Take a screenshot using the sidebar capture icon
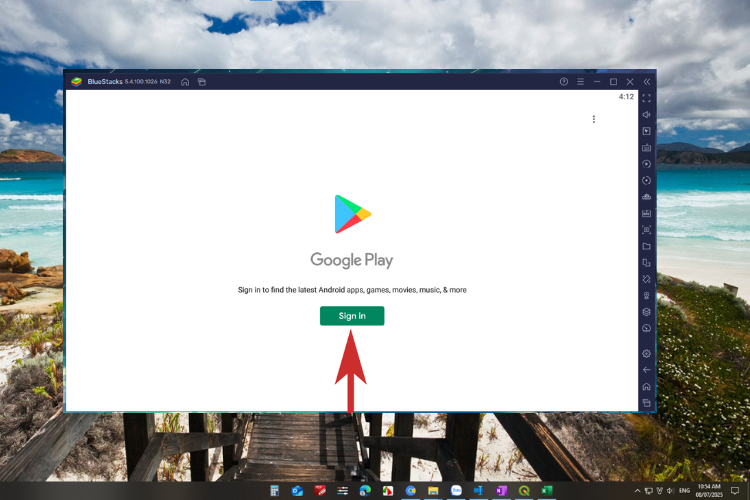This screenshot has width=750, height=500. 647,230
